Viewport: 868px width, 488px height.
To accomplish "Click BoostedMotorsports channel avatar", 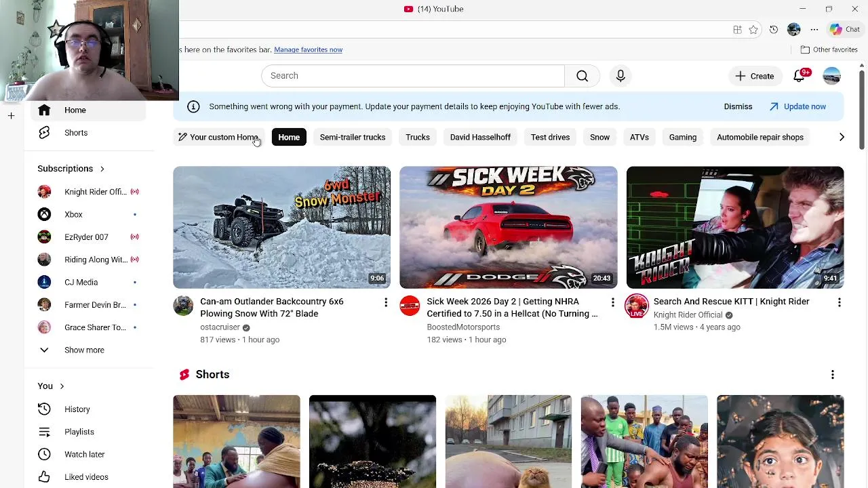I will [x=410, y=306].
